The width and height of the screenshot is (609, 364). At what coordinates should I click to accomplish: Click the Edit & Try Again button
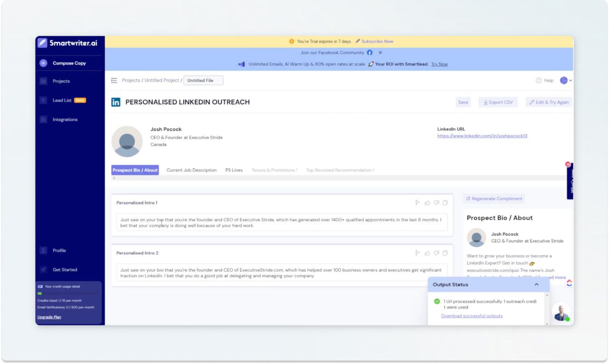(x=549, y=102)
